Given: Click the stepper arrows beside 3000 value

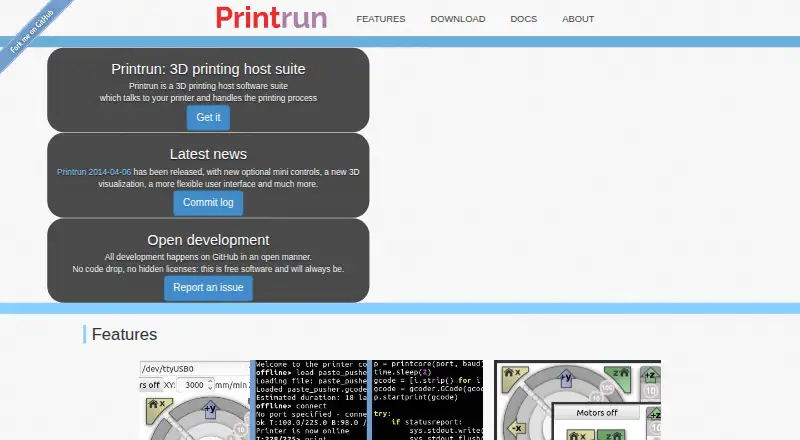Looking at the screenshot, I should (x=210, y=385).
